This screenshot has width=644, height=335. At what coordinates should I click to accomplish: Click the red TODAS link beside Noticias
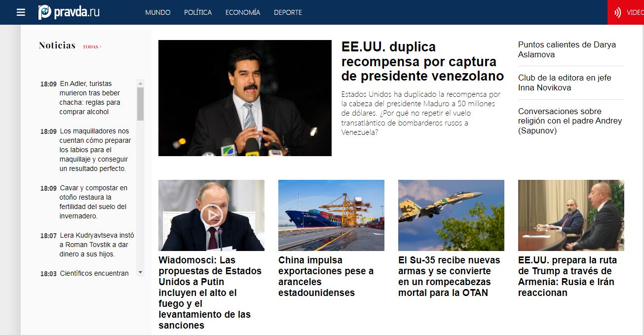(92, 47)
